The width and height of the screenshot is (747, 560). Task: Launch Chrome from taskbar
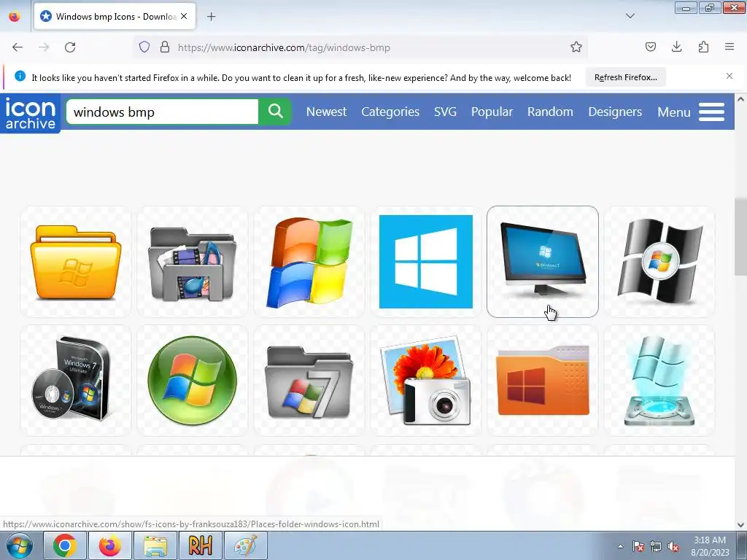click(65, 545)
